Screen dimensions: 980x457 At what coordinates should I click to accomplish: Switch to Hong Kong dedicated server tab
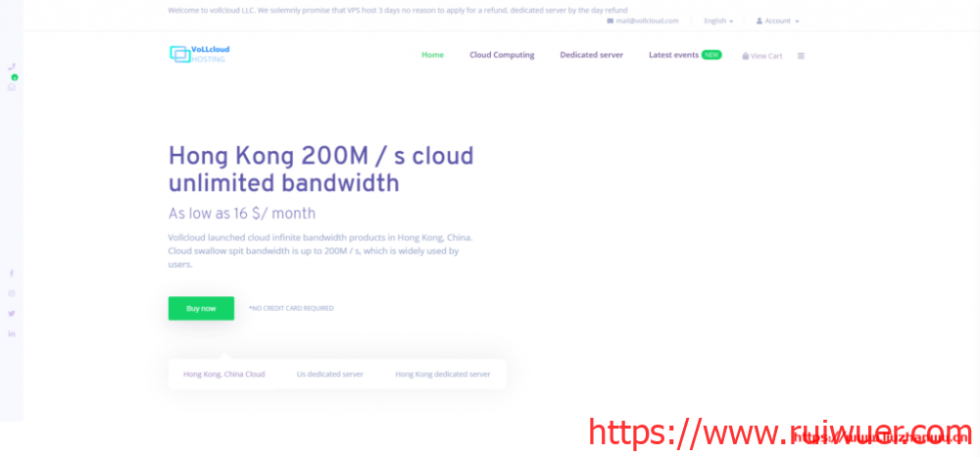tap(442, 374)
